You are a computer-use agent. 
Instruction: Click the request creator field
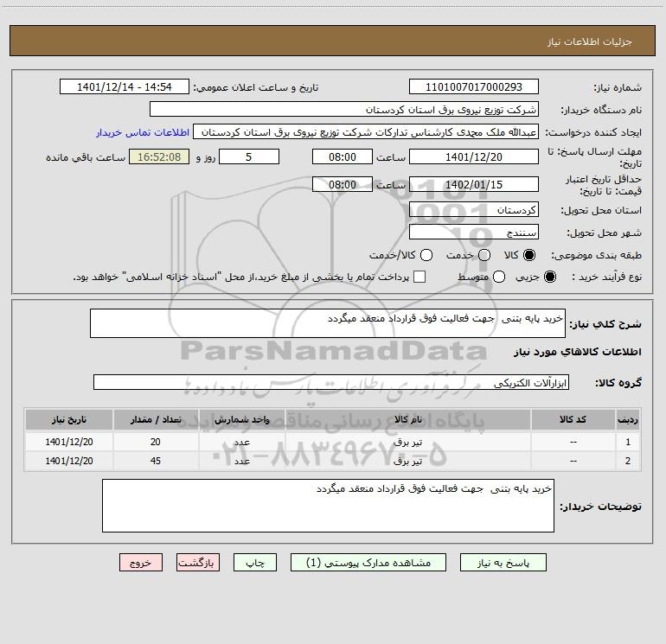click(x=366, y=132)
